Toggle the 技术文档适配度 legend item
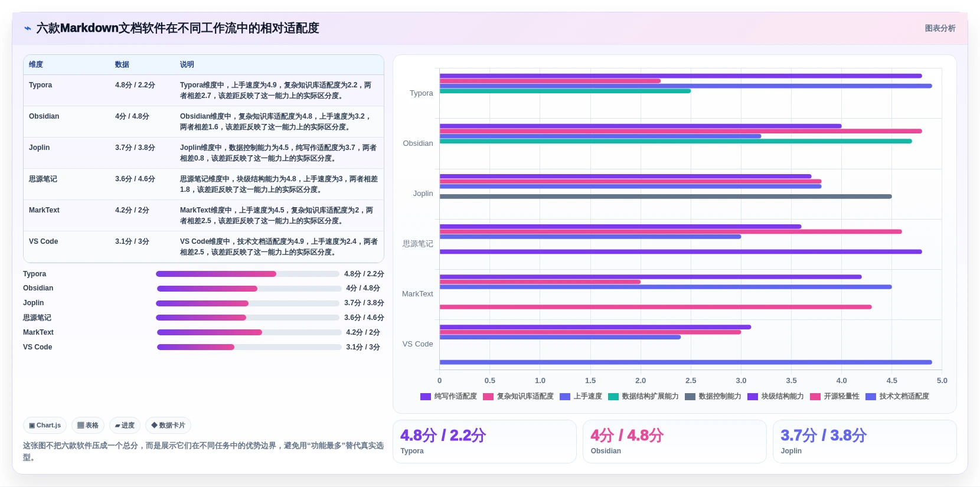The image size is (980, 487). pos(897,397)
